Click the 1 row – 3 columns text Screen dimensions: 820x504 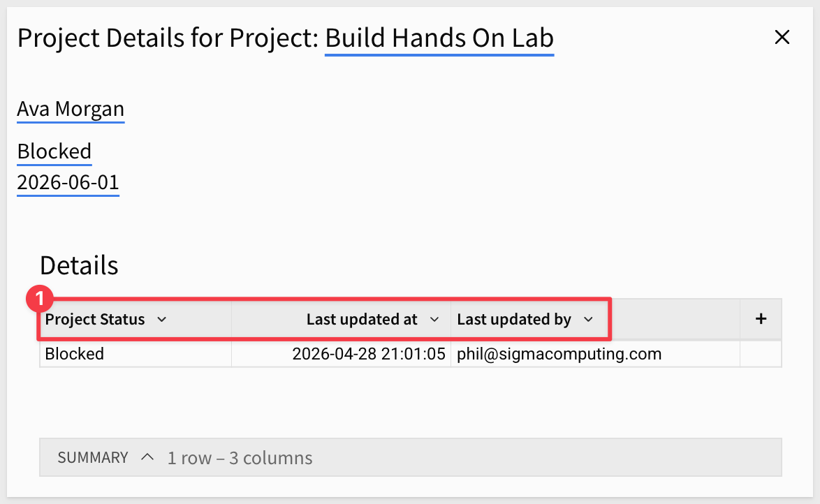(240, 458)
